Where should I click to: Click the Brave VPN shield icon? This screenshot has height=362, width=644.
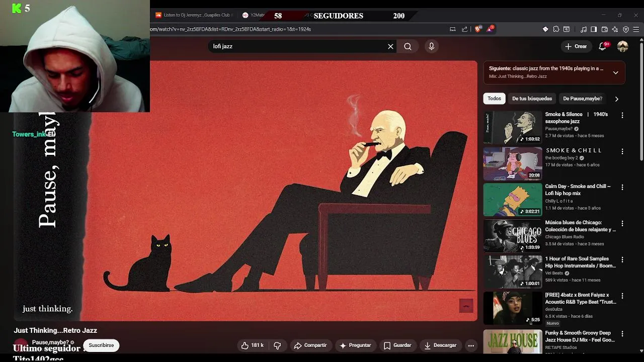626,29
